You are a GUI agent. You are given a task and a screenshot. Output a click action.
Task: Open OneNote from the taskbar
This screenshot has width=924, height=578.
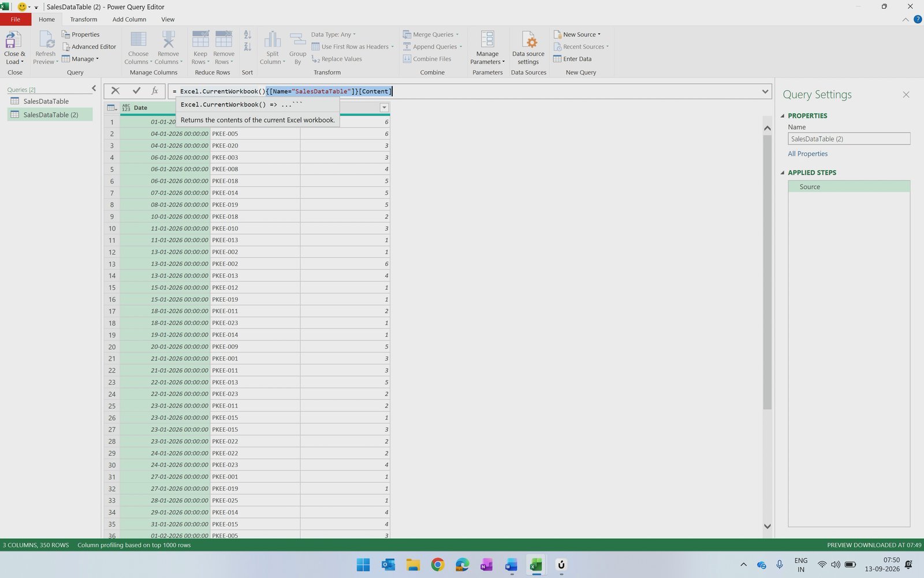pyautogui.click(x=486, y=565)
